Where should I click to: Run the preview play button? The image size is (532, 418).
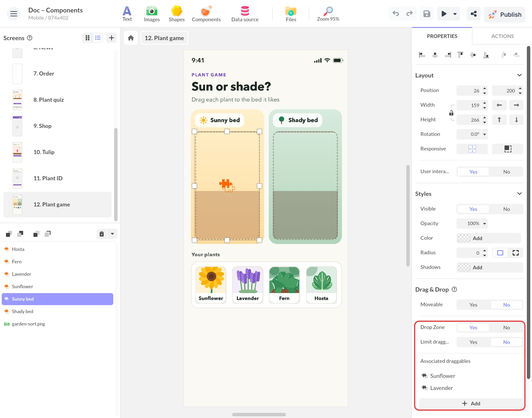tap(444, 14)
